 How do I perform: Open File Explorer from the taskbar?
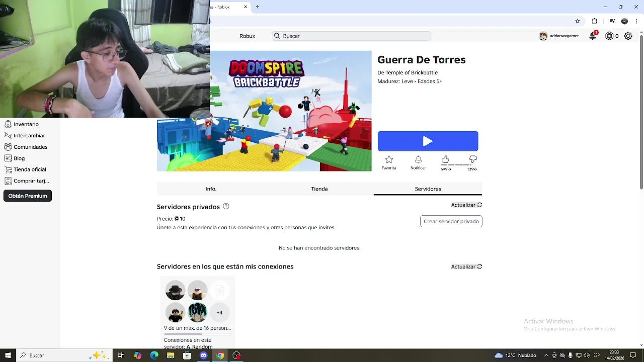point(171,355)
